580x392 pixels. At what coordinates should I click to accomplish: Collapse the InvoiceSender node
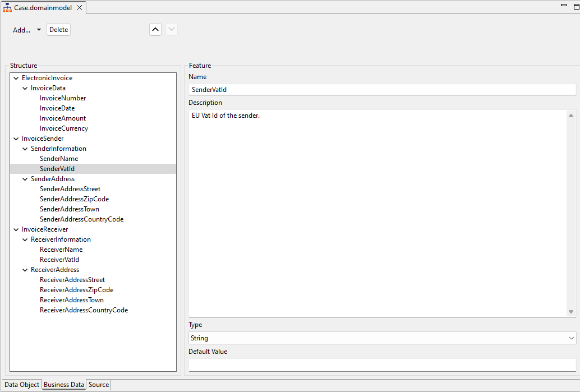coord(16,139)
